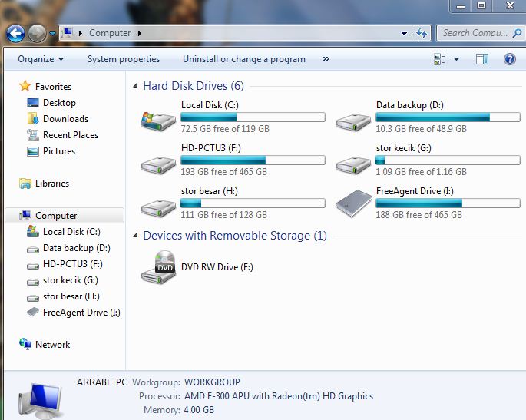Click the search magnifier icon

click(x=517, y=33)
